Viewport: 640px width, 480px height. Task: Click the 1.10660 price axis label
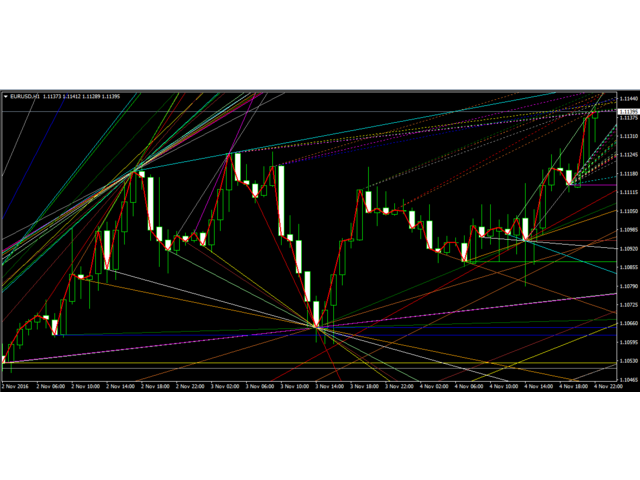[x=629, y=324]
